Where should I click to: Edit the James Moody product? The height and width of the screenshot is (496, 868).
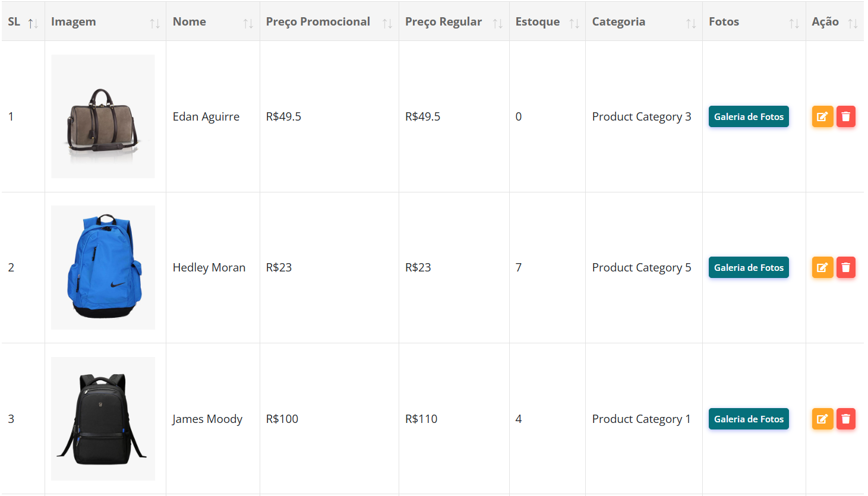[822, 419]
